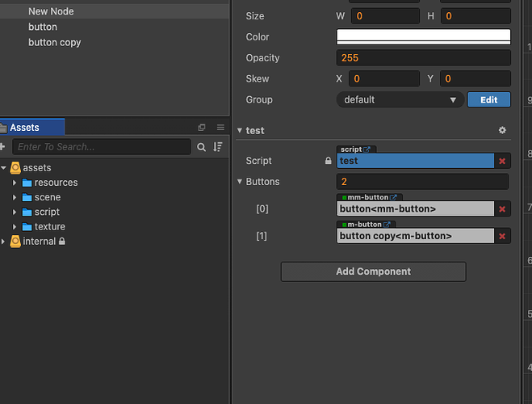Click the Opacity value field
The image size is (532, 404).
[x=424, y=57]
